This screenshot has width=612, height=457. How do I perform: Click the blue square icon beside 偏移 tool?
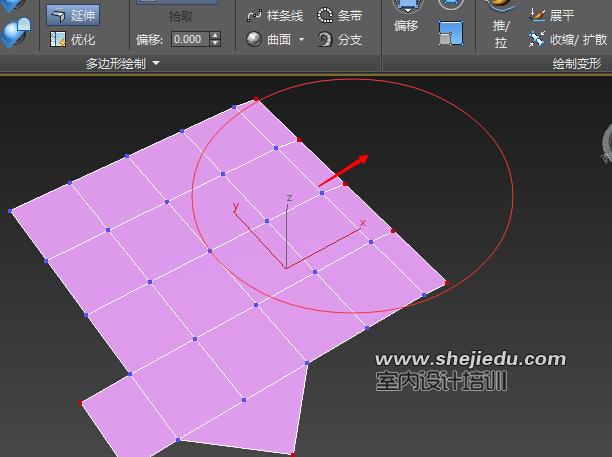coord(451,33)
